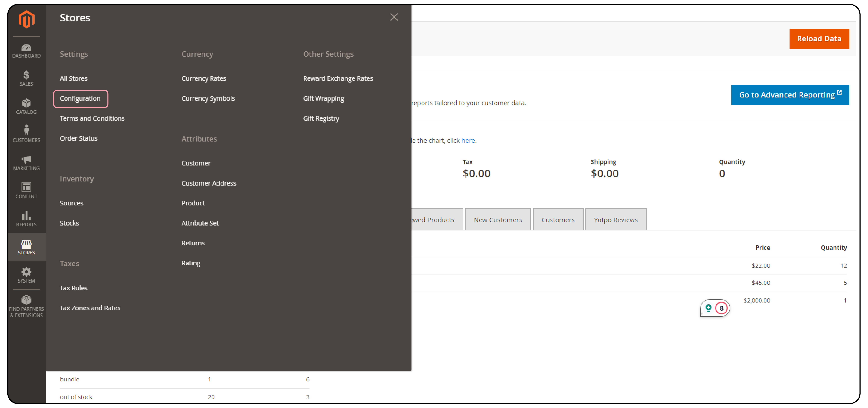Screen dimensions: 868x408
Task: Open the Catalog sidebar menu
Action: click(27, 107)
